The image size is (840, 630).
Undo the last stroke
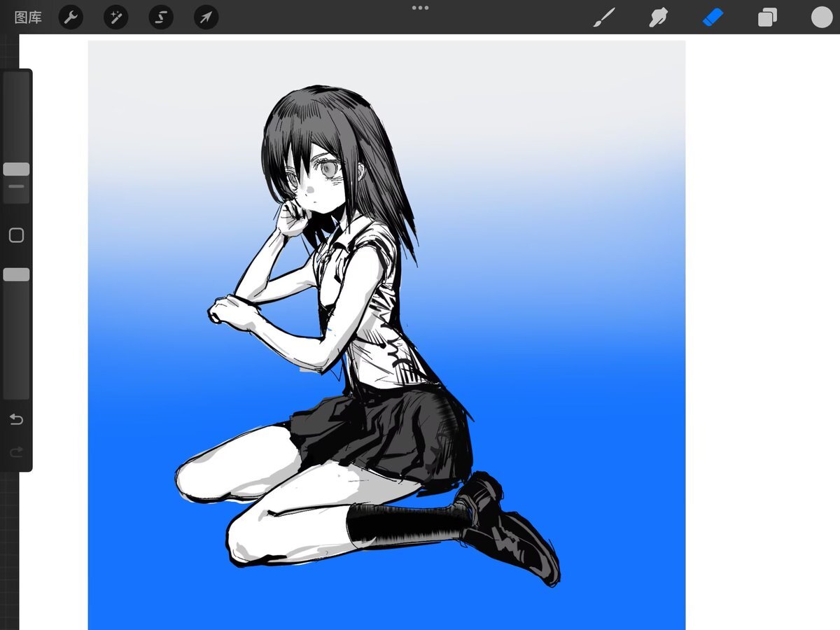pyautogui.click(x=16, y=420)
